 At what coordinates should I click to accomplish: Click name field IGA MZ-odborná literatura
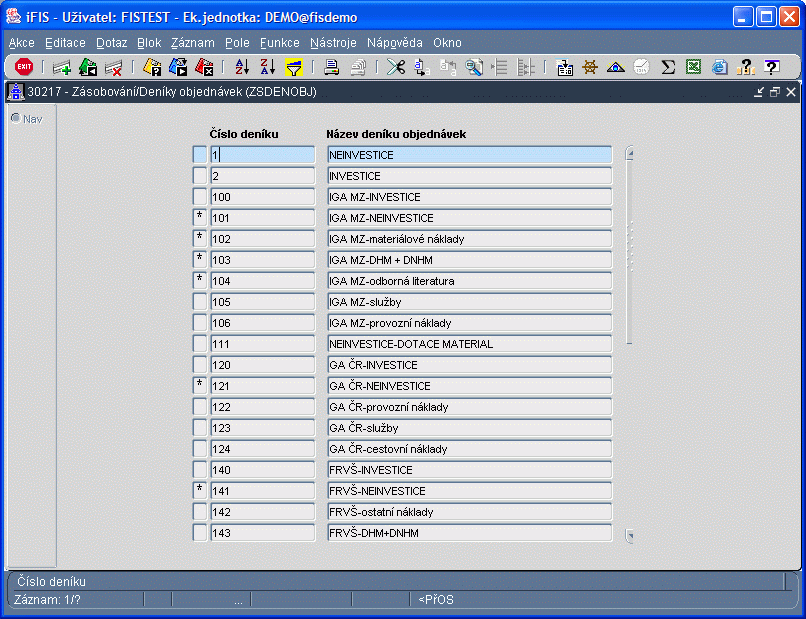coord(470,281)
